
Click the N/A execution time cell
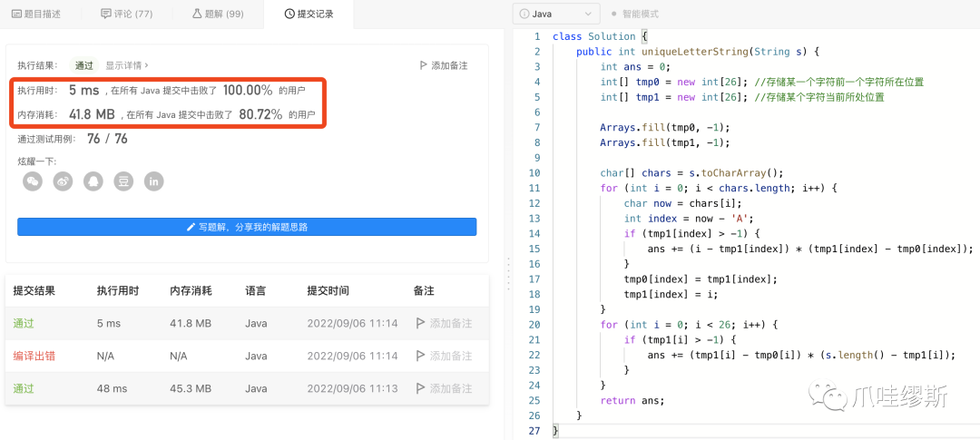tap(105, 356)
